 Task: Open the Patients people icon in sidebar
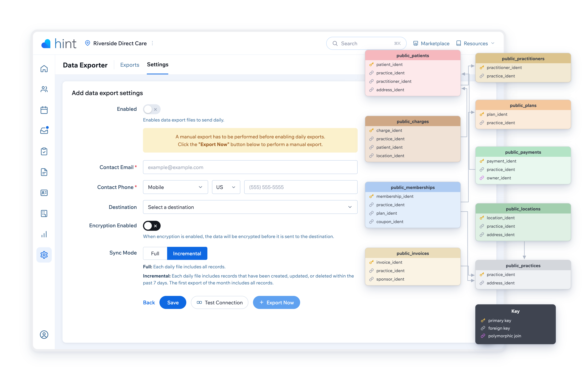pos(44,89)
